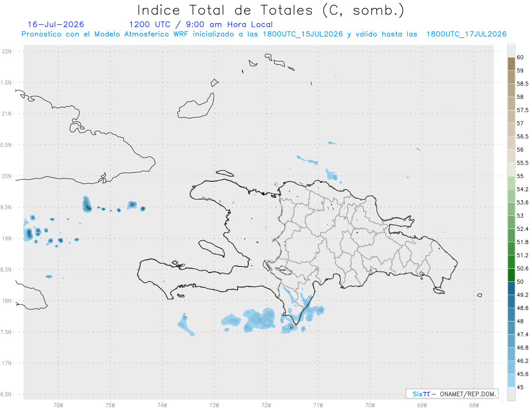Screen dimensions: 532x411
Task: Click the "0.5N" axis label
Action: (x=6, y=145)
